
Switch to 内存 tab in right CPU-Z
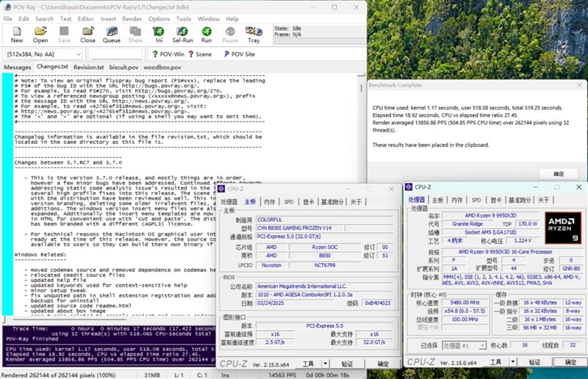pyautogui.click(x=456, y=201)
